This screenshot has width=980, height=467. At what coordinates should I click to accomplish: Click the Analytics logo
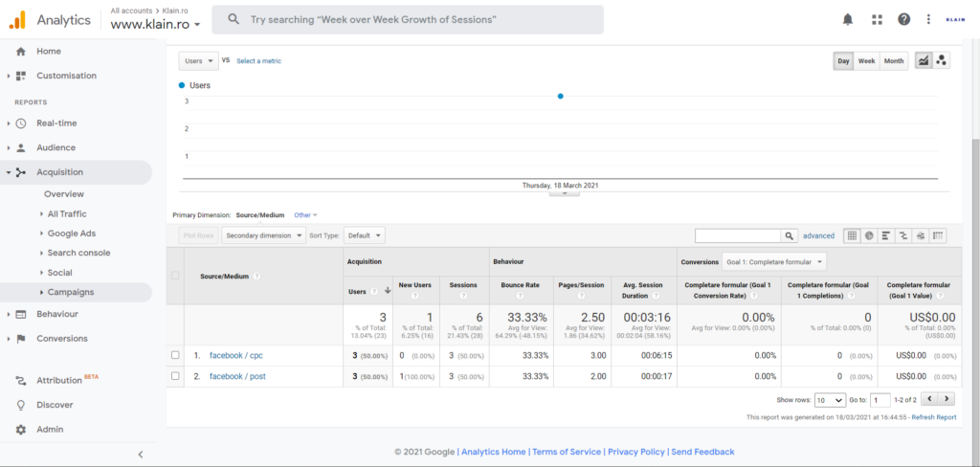(x=17, y=20)
